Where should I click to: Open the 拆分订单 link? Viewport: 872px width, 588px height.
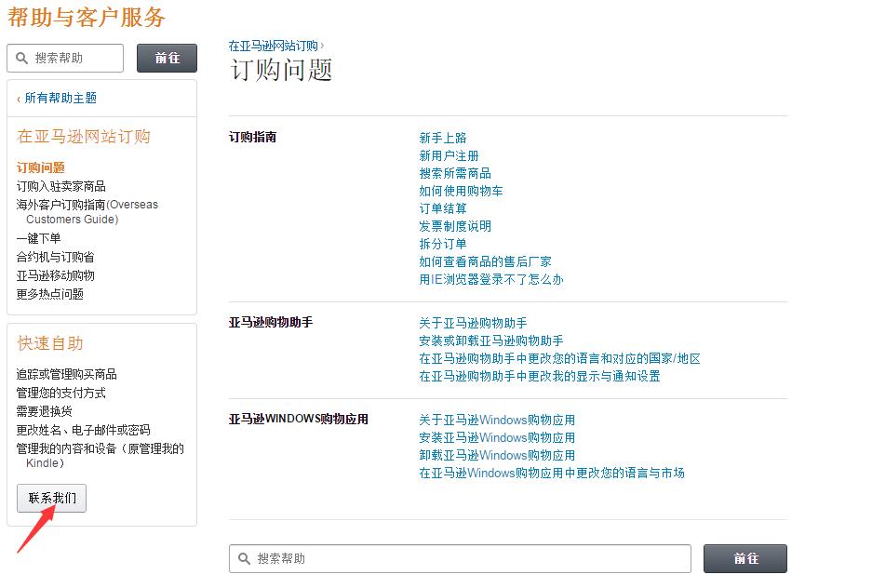tap(443, 244)
